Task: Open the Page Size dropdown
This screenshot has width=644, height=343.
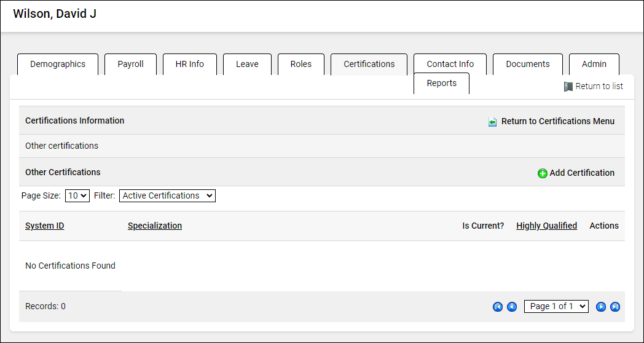Action: point(77,195)
